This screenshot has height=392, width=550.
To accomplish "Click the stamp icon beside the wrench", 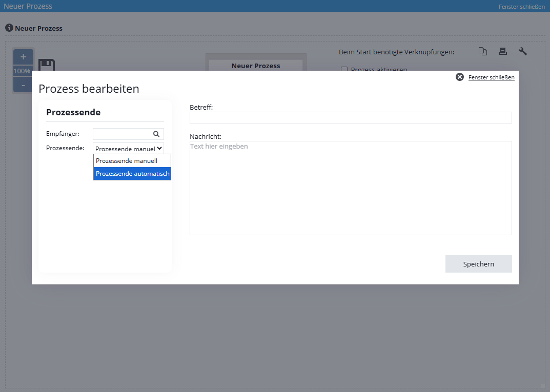I will pos(503,51).
